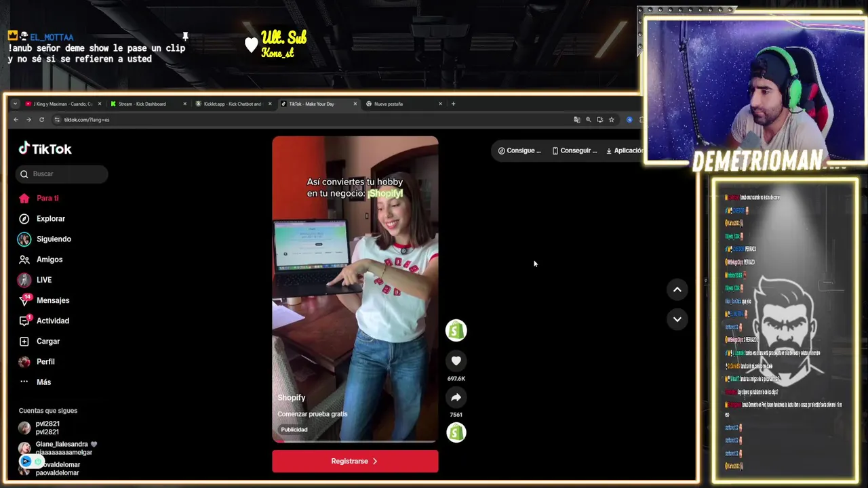Click the Mensajes icon with badge

point(25,300)
